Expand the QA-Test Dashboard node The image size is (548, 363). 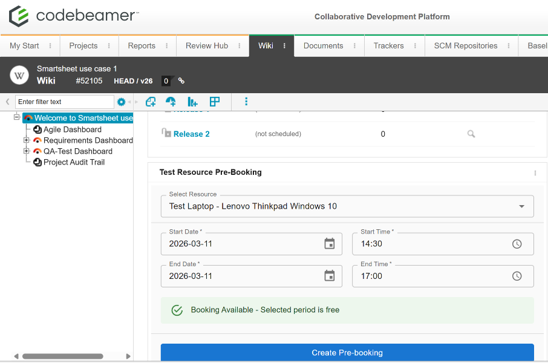tap(26, 151)
